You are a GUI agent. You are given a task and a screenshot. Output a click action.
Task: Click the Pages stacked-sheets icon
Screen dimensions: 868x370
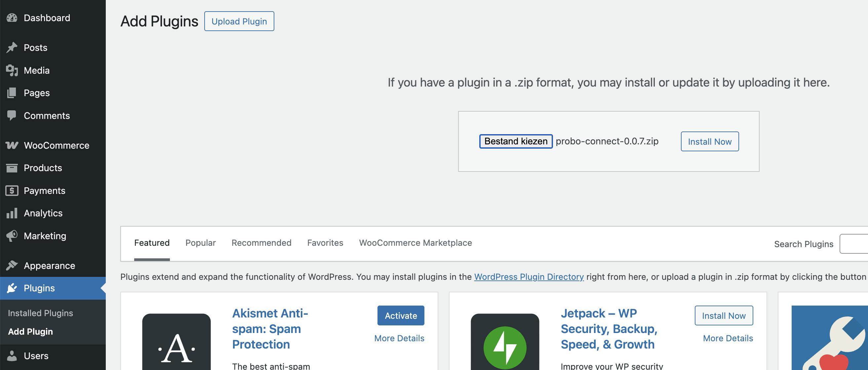(x=12, y=93)
